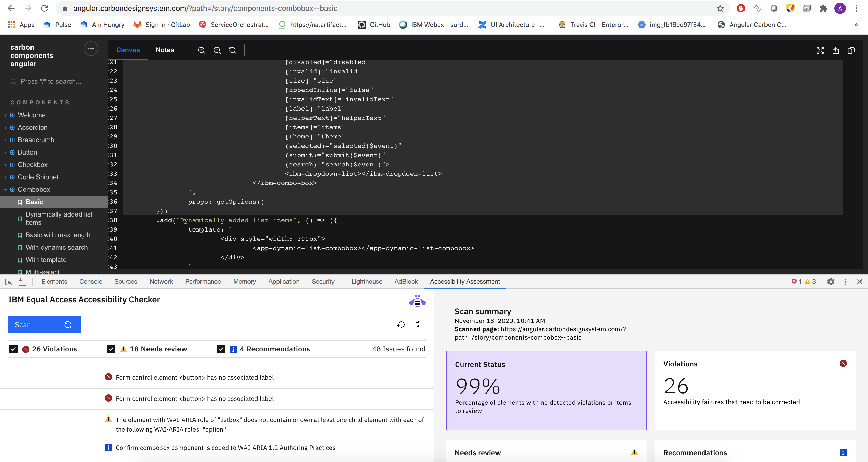Select the inspect element tool in DevTools
Screen dimensions: 868x462
click(x=9, y=282)
